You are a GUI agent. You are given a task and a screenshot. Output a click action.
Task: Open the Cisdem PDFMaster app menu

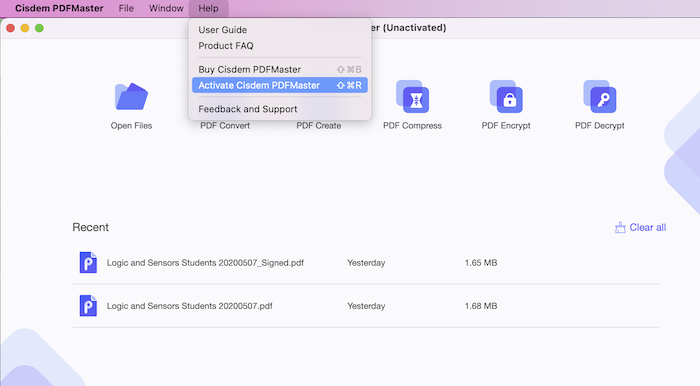[59, 8]
